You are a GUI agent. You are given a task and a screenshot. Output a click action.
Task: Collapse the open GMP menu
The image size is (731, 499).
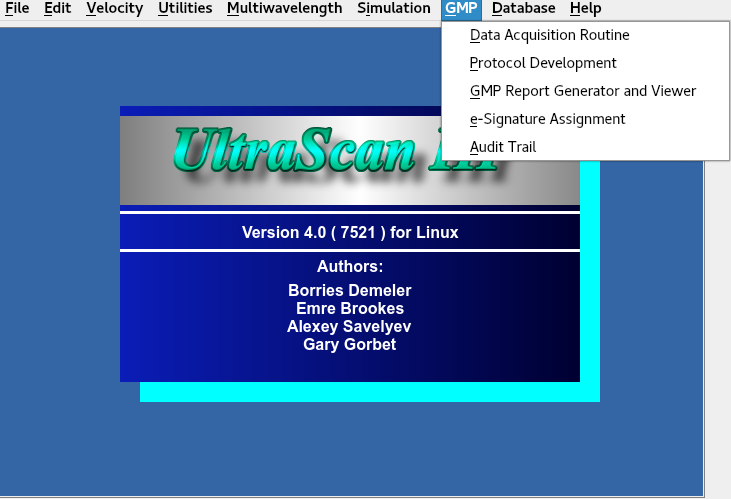(x=461, y=9)
